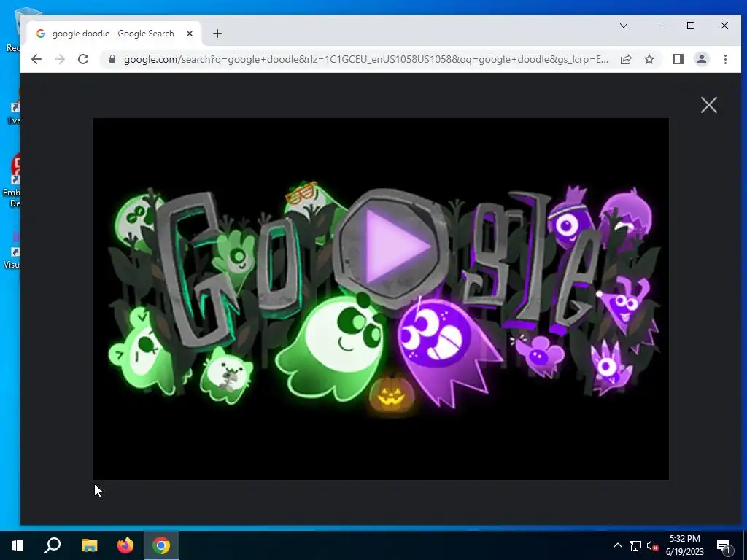
Task: Open the Windows Start menu
Action: coord(18,545)
